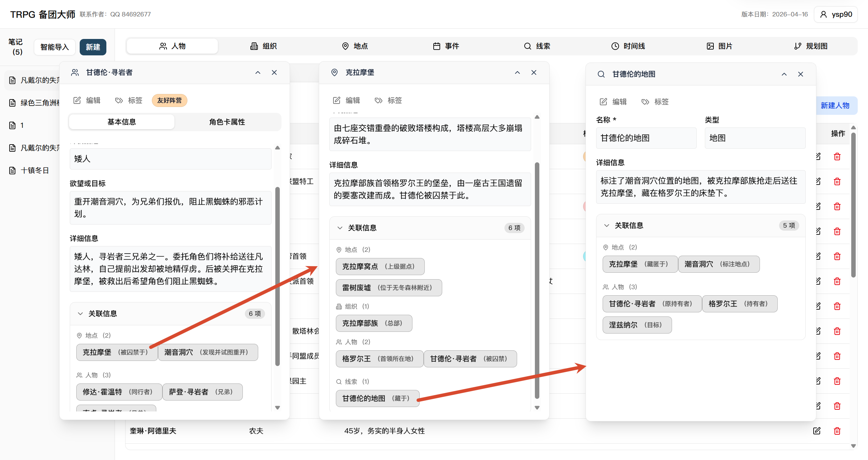868x460 pixels.
Task: Open the 甘德伦·寻岩者 (被囚禁) chip
Action: pyautogui.click(x=470, y=359)
